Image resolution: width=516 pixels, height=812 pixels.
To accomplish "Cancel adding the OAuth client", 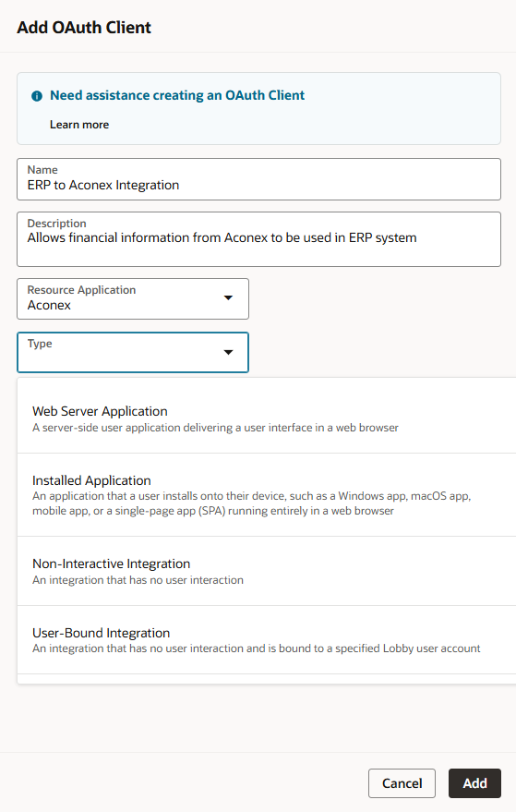I will tap(402, 783).
